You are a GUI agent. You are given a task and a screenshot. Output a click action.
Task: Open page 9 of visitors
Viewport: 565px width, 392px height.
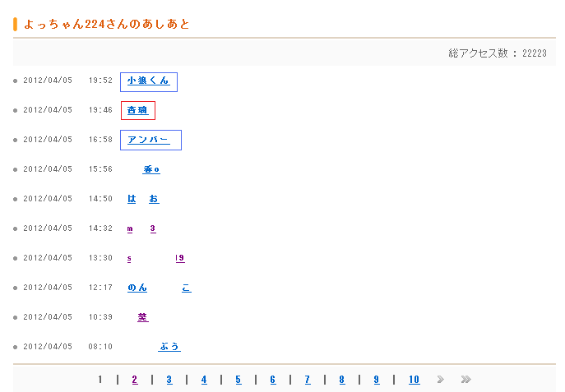[377, 380]
